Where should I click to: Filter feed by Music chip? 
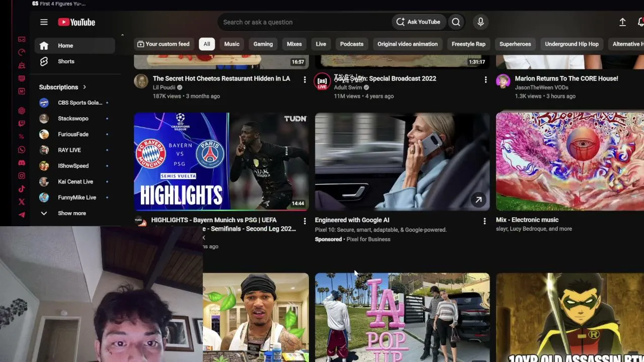[x=232, y=44]
